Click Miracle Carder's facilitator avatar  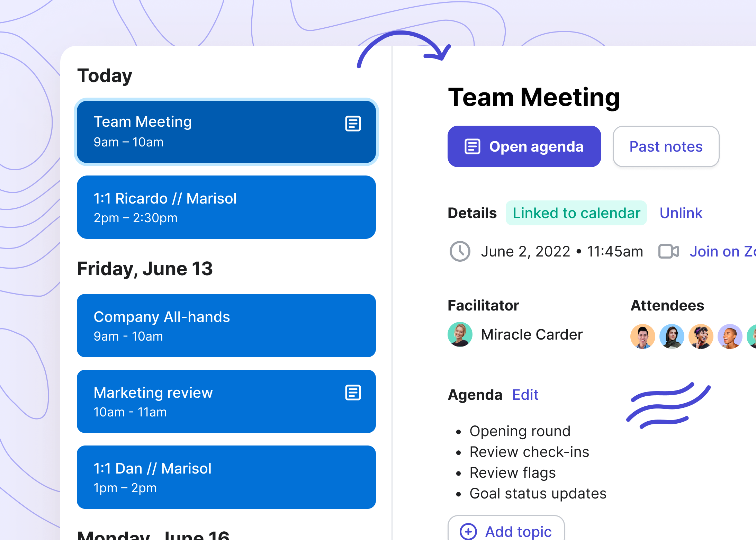pos(460,334)
